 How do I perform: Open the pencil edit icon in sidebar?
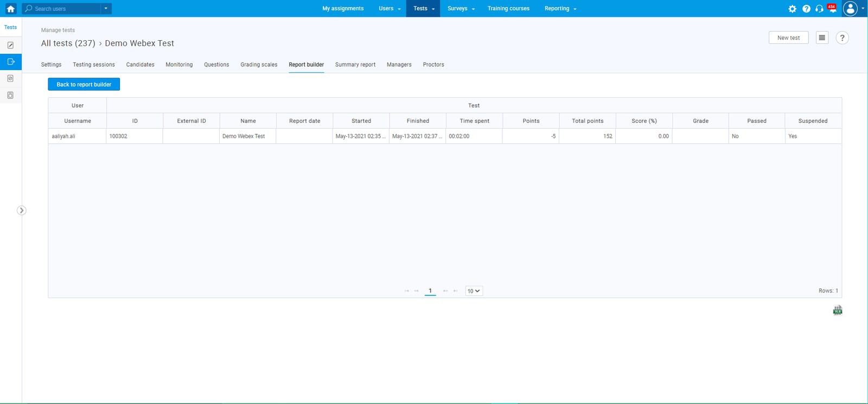pyautogui.click(x=10, y=46)
